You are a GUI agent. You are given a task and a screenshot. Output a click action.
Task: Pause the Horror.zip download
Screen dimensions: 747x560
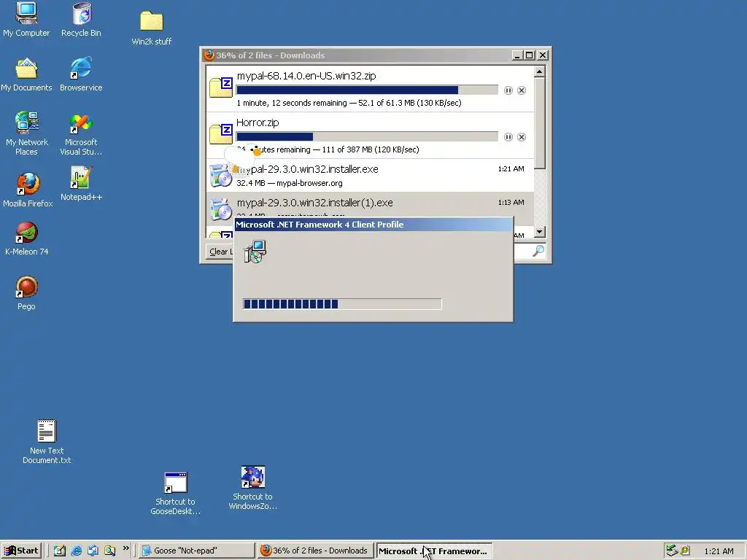click(508, 137)
